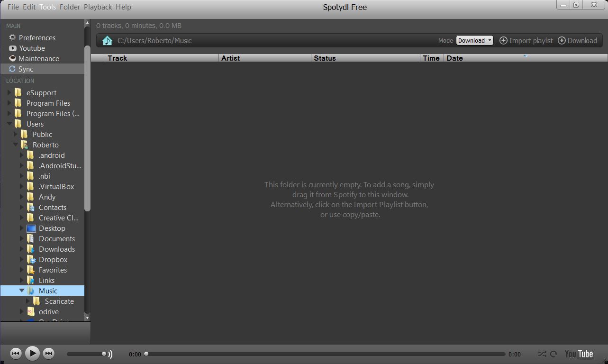The image size is (608, 364).
Task: Click the Download arrow icon
Action: [562, 40]
